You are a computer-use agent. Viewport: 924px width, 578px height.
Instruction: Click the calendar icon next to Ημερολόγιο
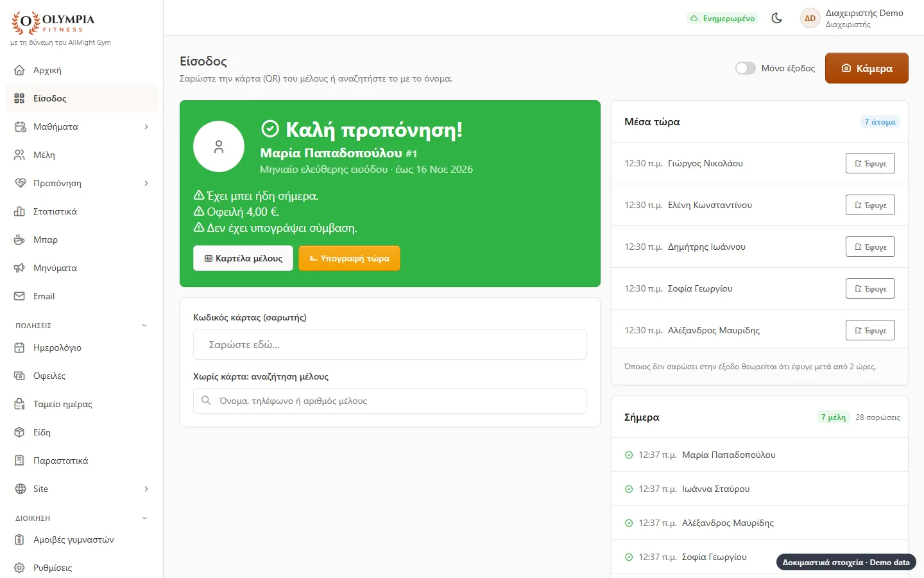point(20,347)
